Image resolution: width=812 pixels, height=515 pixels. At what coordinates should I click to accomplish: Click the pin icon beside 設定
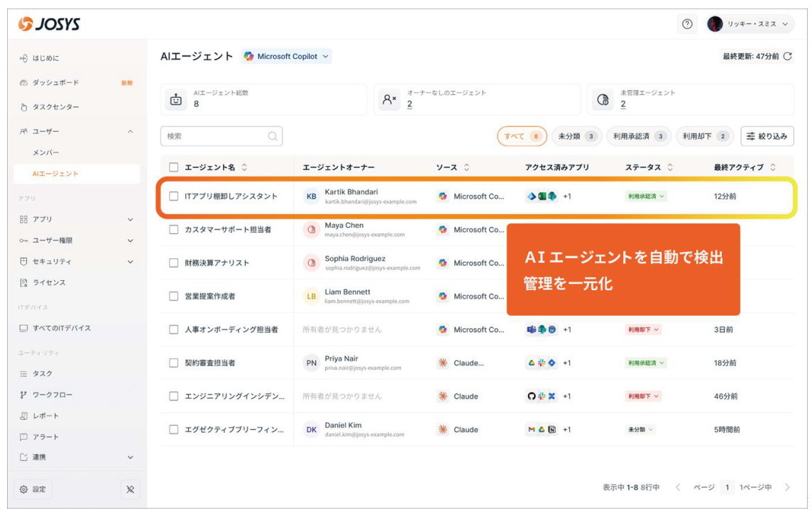tap(130, 489)
